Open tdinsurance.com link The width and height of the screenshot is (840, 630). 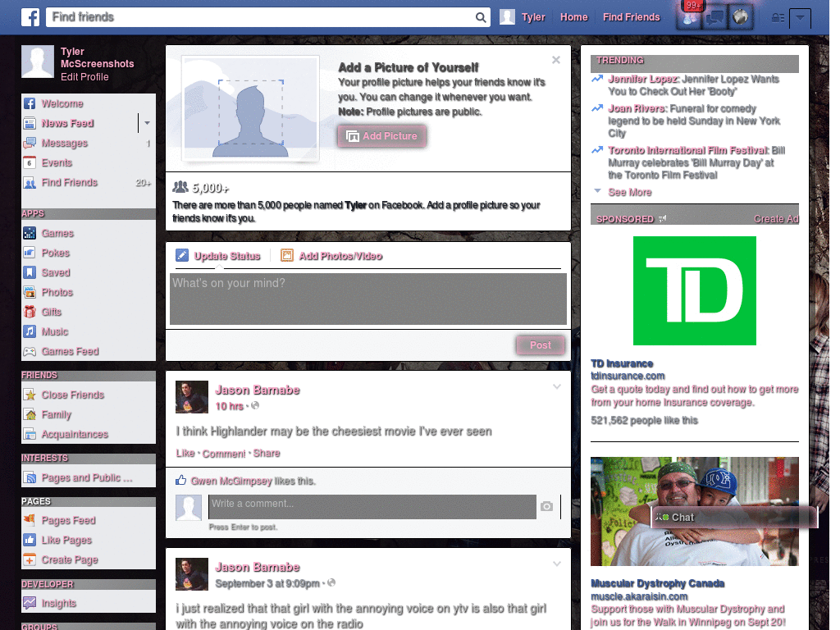628,376
